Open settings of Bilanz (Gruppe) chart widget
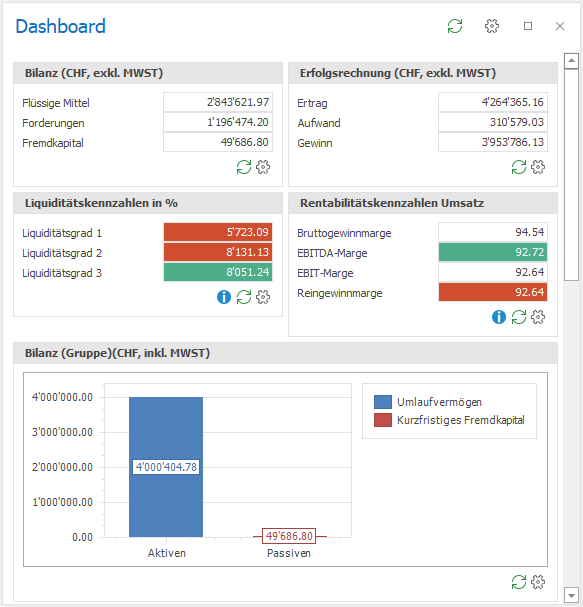 pyautogui.click(x=538, y=582)
